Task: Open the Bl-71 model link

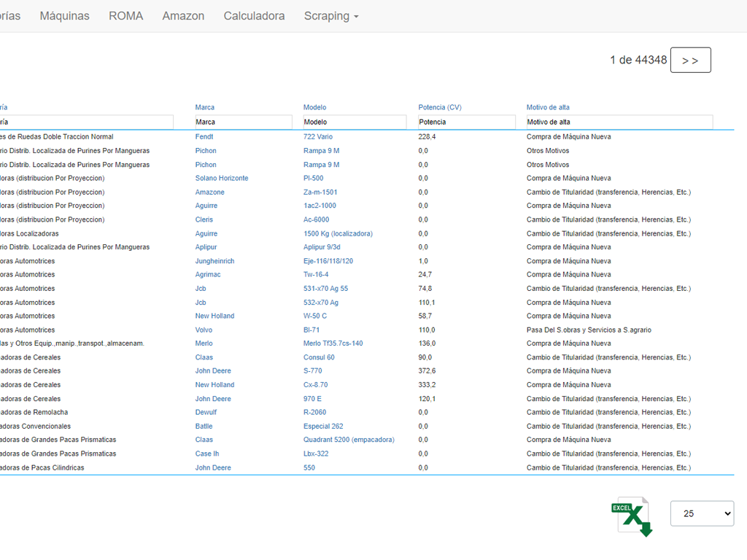Action: (311, 330)
